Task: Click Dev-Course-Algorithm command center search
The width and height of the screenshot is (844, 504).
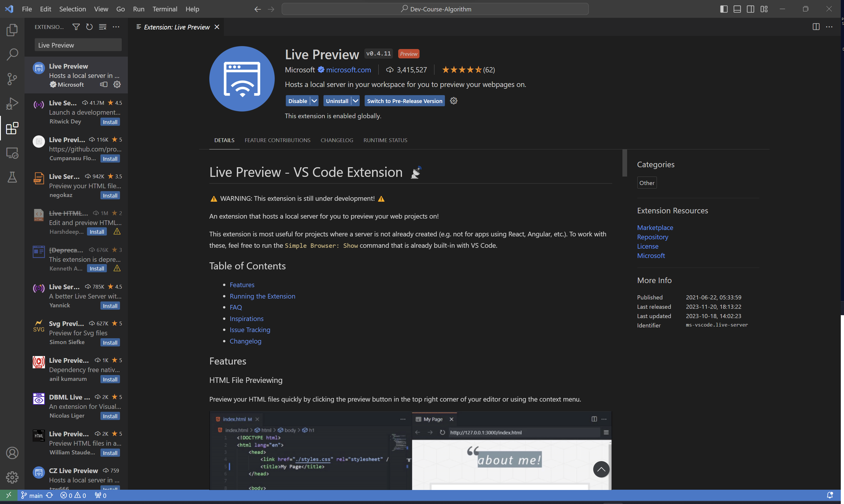Action: pyautogui.click(x=435, y=9)
